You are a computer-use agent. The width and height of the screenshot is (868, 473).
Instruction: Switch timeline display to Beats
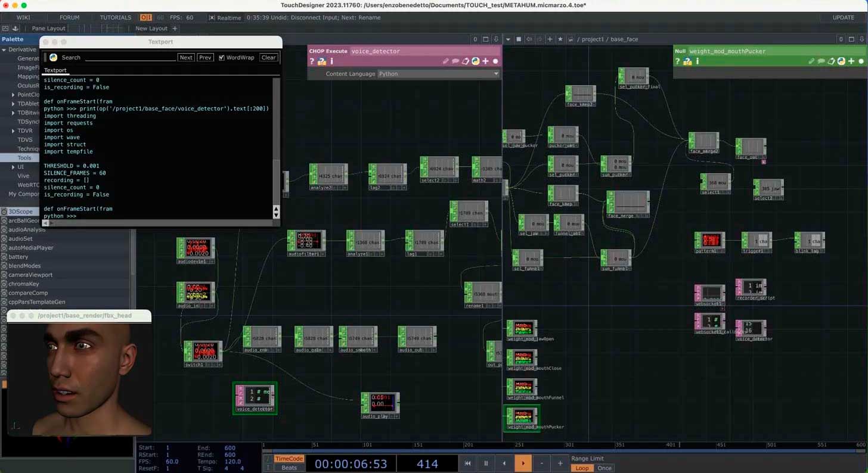pyautogui.click(x=289, y=468)
